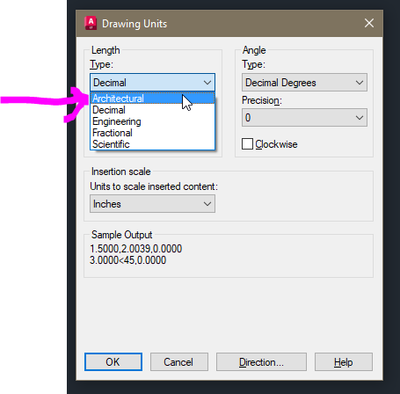
Task: Click the Length Type arrow chevron
Action: coord(207,82)
